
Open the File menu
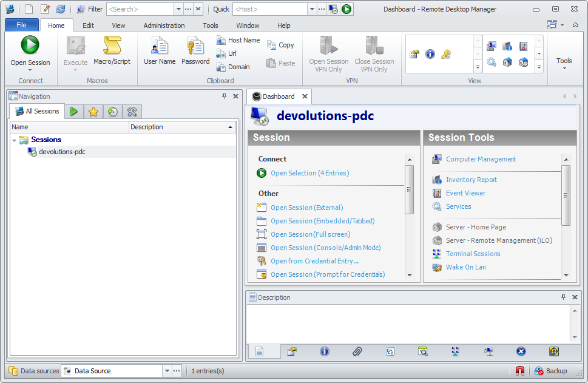pos(21,25)
